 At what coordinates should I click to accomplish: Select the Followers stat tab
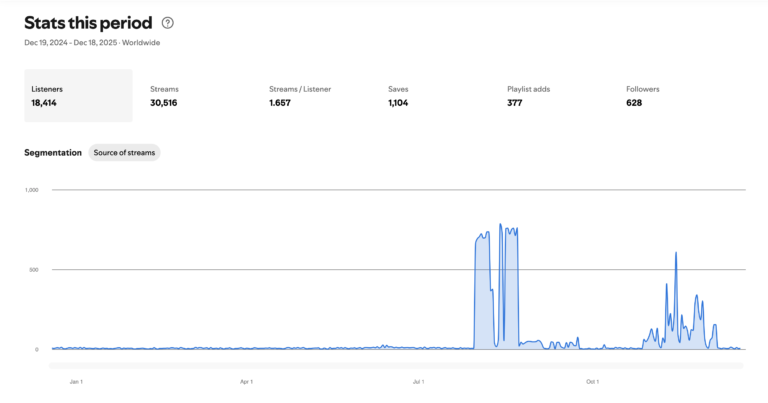pyautogui.click(x=642, y=95)
